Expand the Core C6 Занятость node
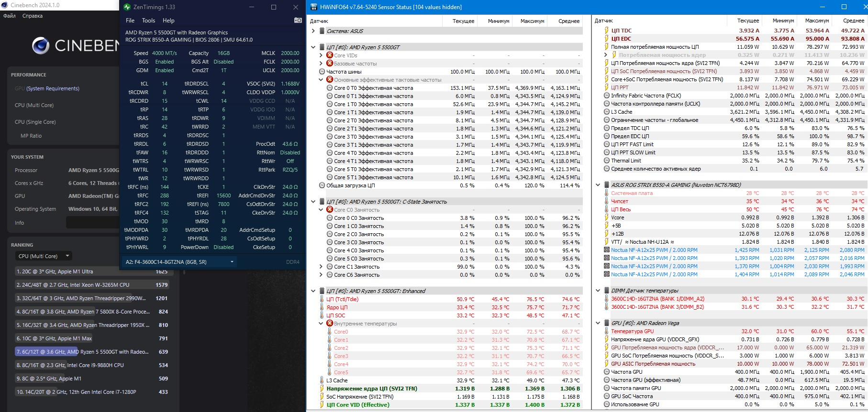868x412 pixels. point(321,275)
